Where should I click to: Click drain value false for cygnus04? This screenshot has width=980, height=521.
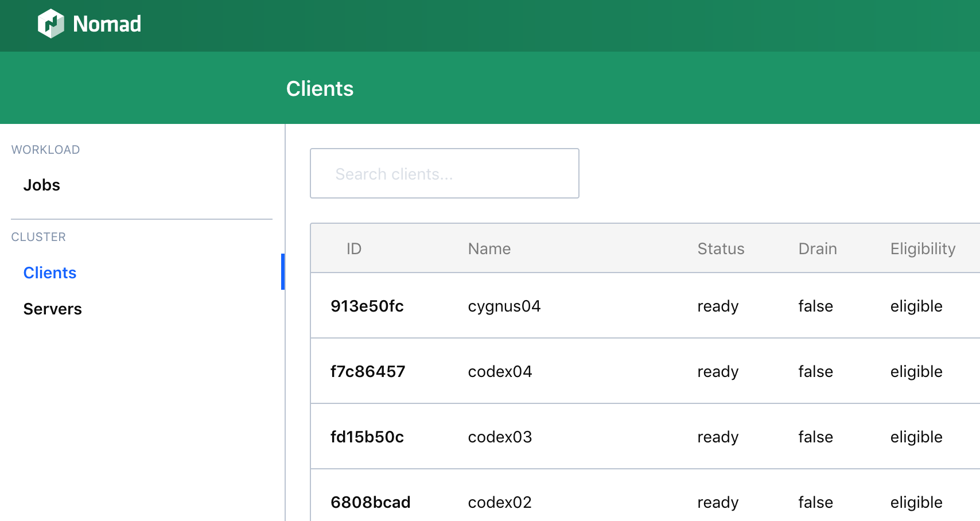(815, 306)
